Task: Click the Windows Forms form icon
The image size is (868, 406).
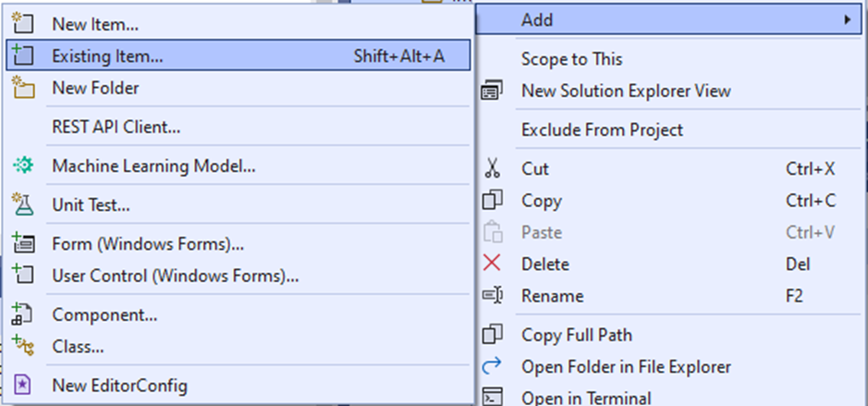Action: 23,243
